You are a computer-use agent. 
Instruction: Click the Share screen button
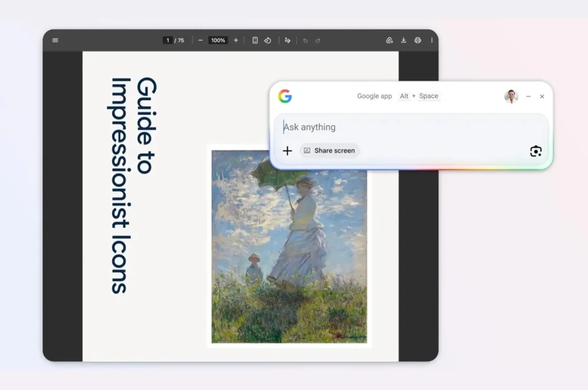click(330, 151)
